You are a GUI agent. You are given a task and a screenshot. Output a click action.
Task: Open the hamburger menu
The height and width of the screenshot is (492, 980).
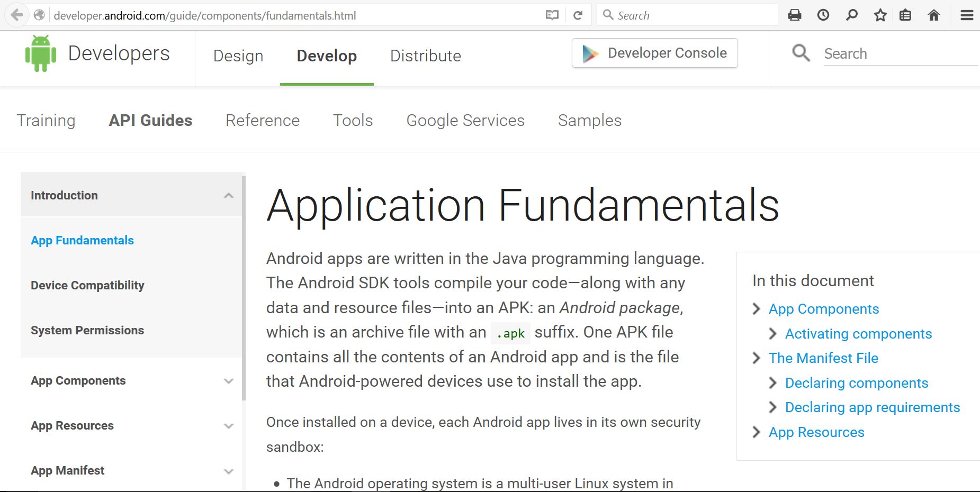pos(966,15)
